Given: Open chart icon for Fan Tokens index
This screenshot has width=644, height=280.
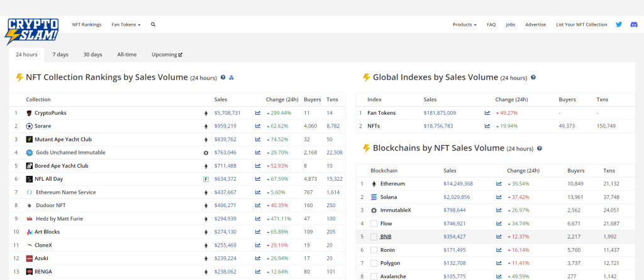Looking at the screenshot, I should tap(487, 113).
